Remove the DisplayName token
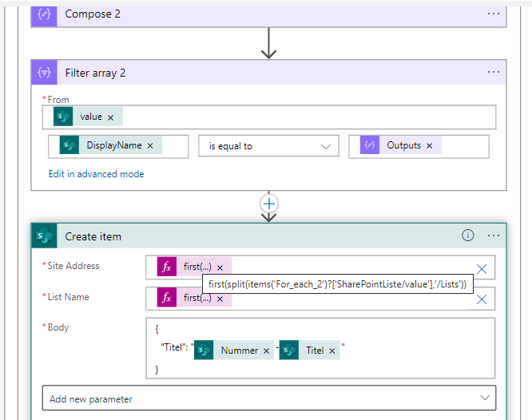Screen dimensions: 532x420 [x=150, y=146]
